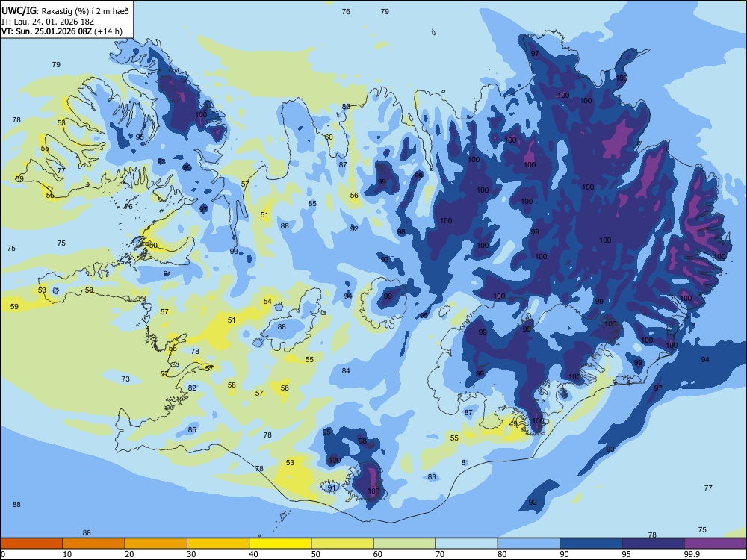Pick the legend tick label '30'
This screenshot has width=747, height=560.
click(191, 554)
